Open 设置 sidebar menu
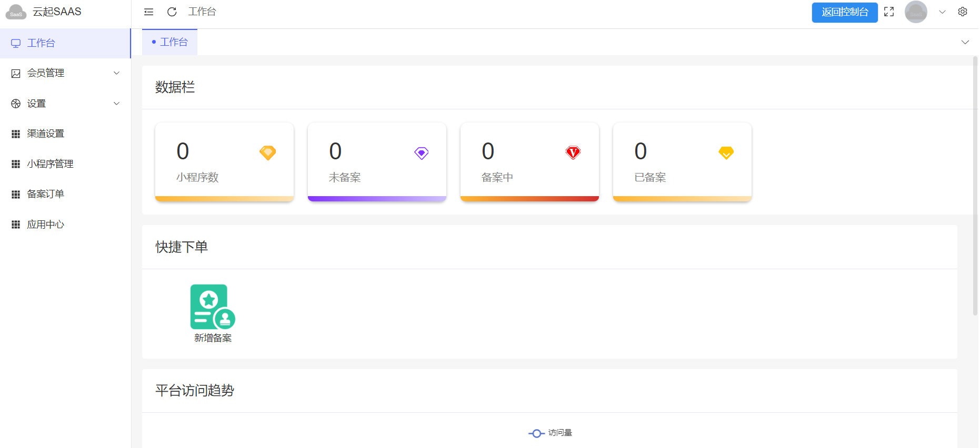 click(x=65, y=104)
